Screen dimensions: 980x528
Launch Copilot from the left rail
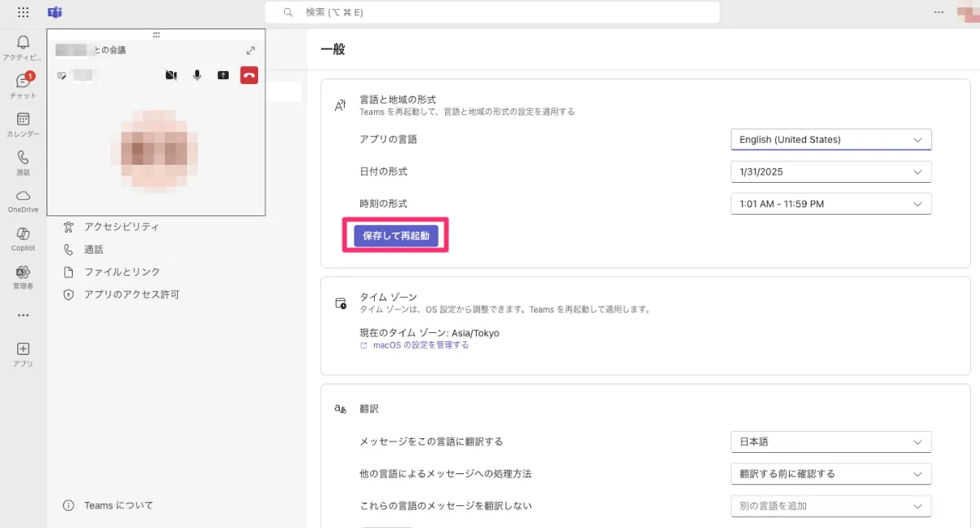pos(23,235)
